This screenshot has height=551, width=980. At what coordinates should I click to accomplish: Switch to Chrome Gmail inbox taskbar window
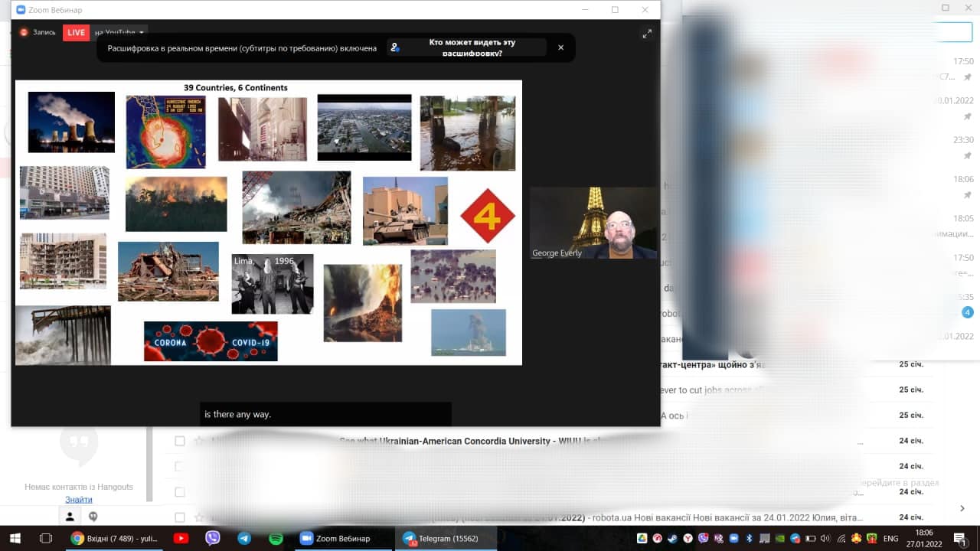tap(113, 538)
